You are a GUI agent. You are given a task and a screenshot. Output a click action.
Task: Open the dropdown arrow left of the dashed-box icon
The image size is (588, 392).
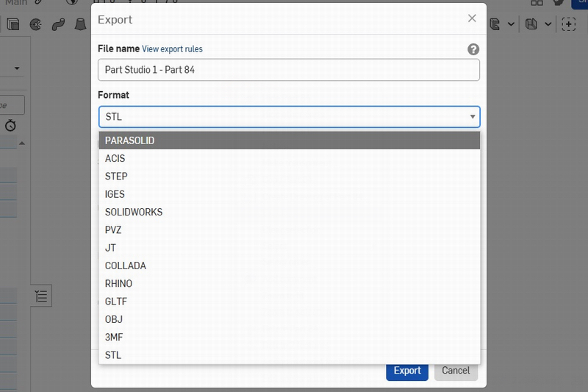(x=548, y=24)
